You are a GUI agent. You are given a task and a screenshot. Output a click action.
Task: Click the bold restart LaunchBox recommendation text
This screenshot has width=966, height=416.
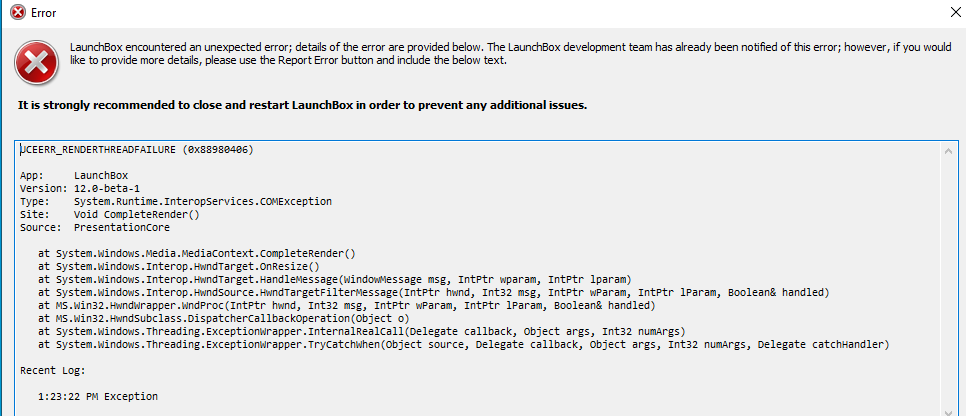coord(302,105)
